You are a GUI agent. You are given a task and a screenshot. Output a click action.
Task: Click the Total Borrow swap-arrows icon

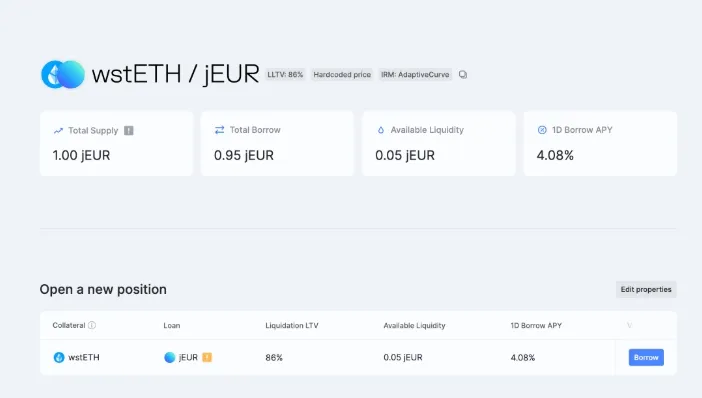click(219, 130)
